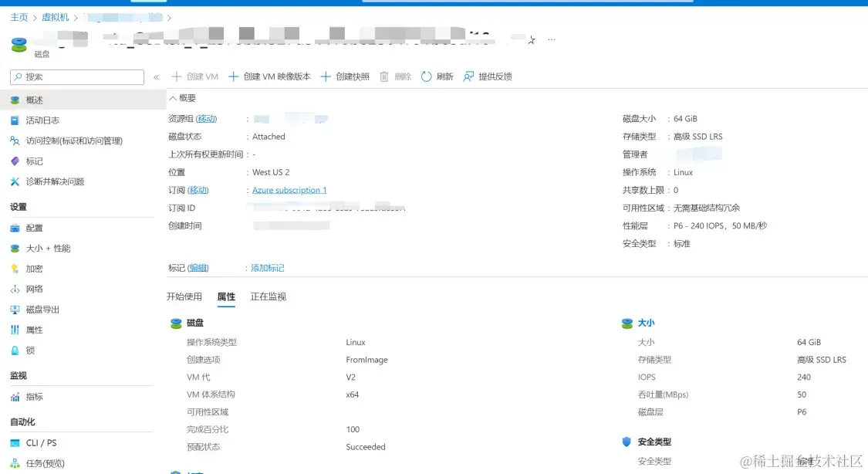This screenshot has height=474, width=868.
Task: Switch to the Get started (开始使用) tab
Action: tap(184, 296)
